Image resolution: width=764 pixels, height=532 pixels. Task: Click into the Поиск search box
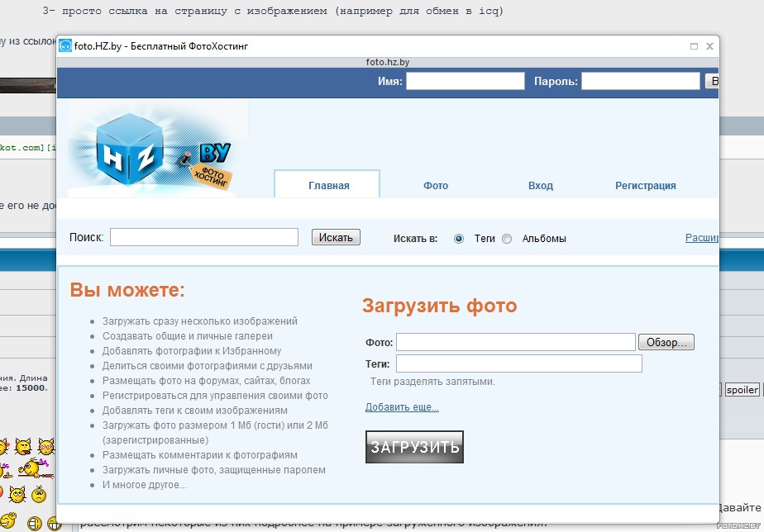point(204,237)
